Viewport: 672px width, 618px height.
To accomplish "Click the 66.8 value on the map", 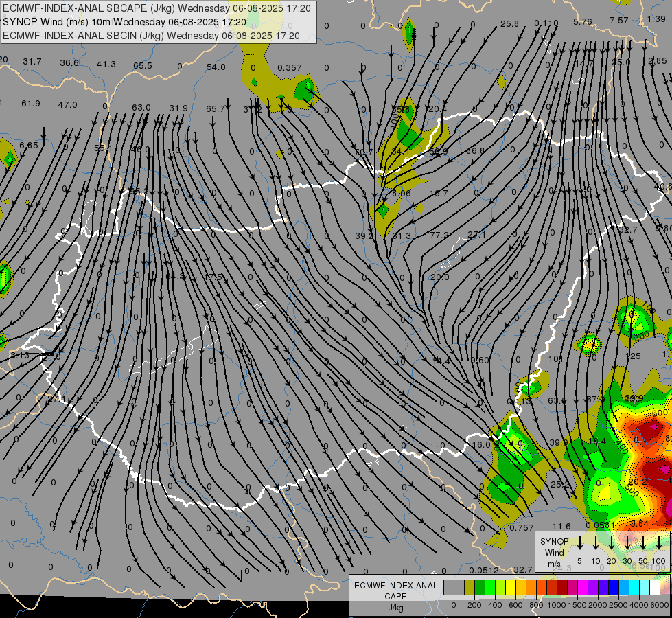I will [475, 150].
